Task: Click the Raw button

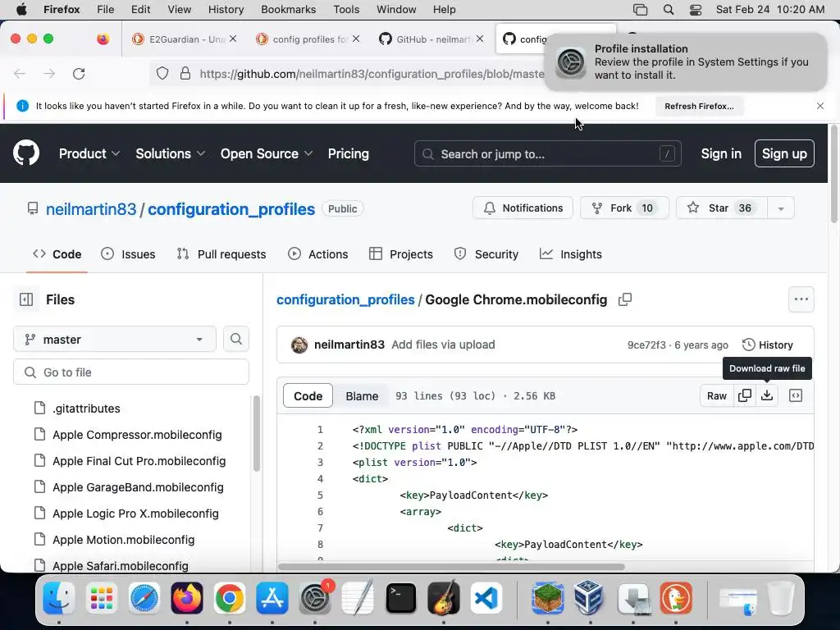Action: coord(717,396)
